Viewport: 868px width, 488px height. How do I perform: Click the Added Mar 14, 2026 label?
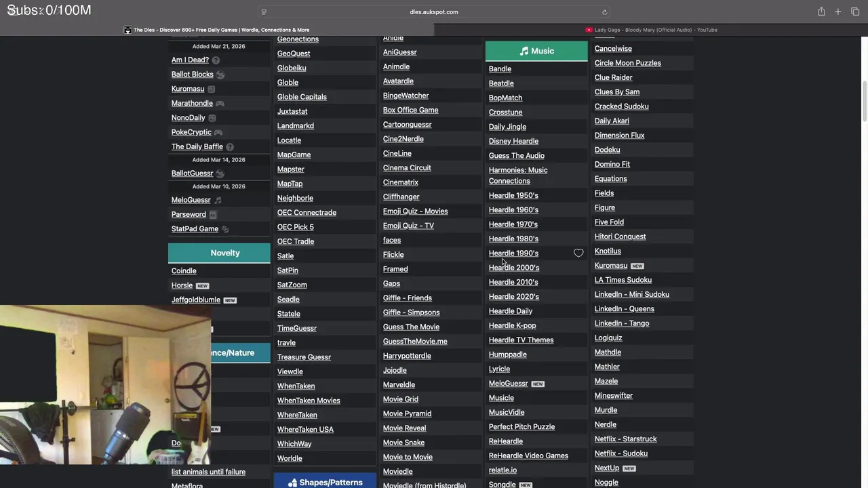[x=219, y=160]
